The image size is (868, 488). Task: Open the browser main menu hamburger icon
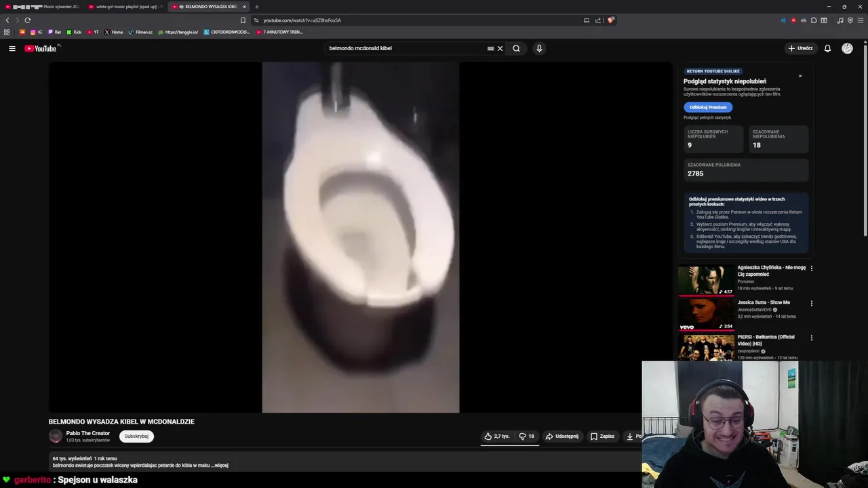[860, 20]
